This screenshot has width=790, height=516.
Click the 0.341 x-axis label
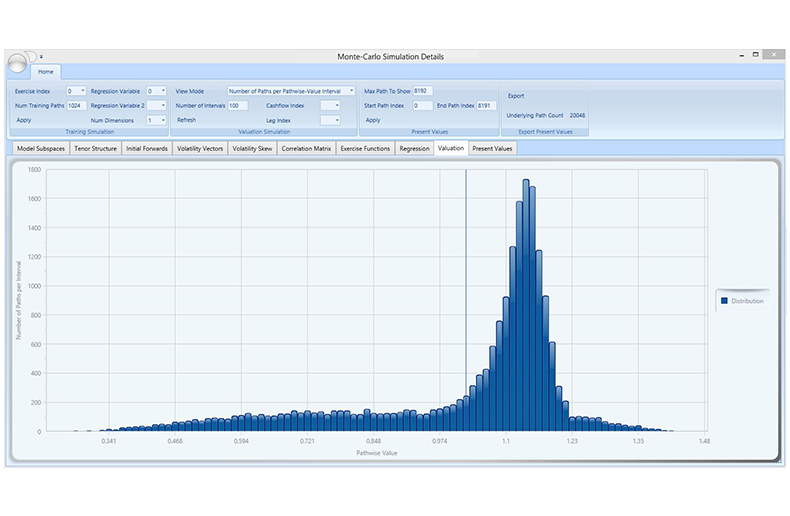point(108,441)
